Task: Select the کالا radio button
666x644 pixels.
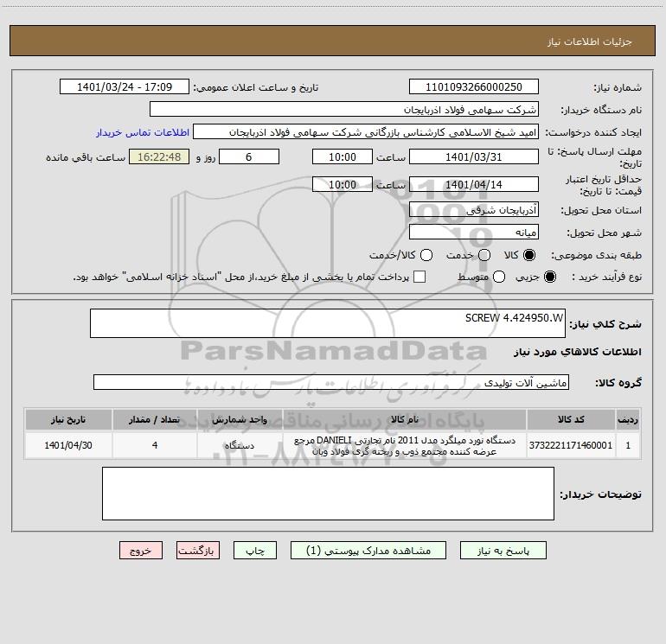Action: [529, 255]
